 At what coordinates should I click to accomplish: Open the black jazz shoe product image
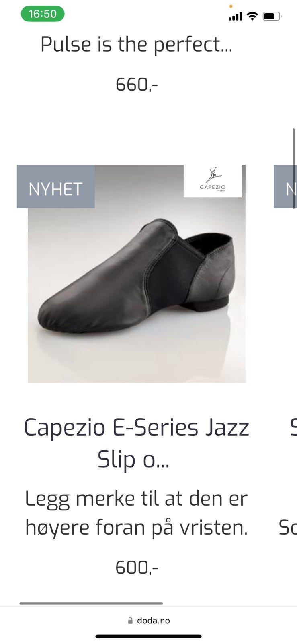[137, 274]
